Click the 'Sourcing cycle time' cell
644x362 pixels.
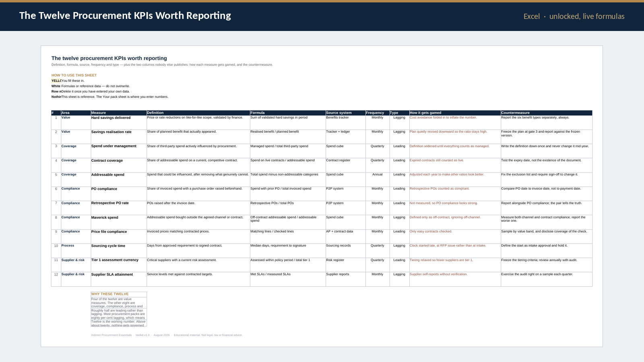tap(119, 251)
